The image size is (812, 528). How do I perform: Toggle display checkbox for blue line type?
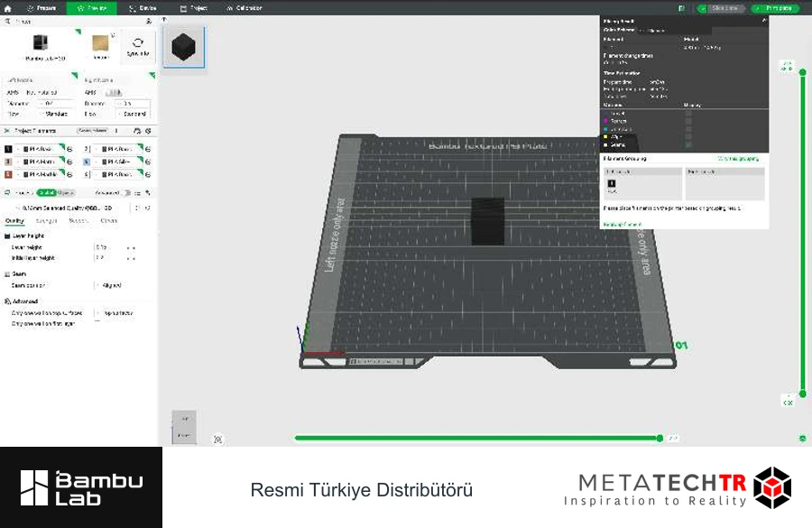[x=688, y=129]
